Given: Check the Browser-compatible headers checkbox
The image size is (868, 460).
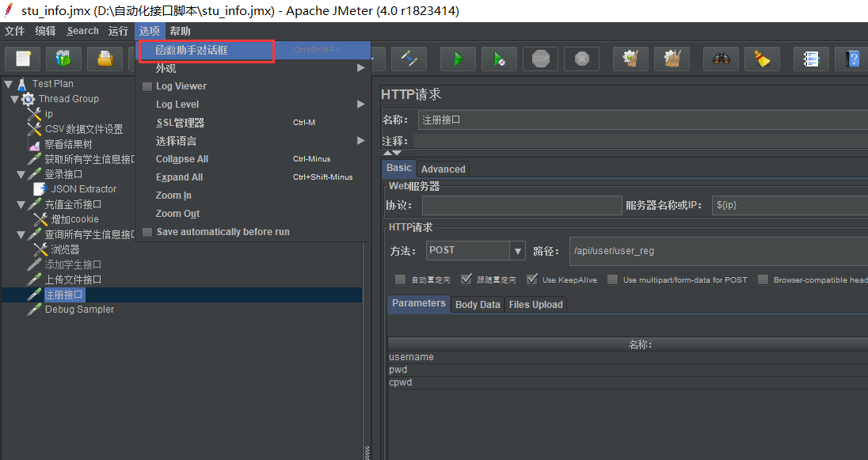Looking at the screenshot, I should [x=763, y=279].
